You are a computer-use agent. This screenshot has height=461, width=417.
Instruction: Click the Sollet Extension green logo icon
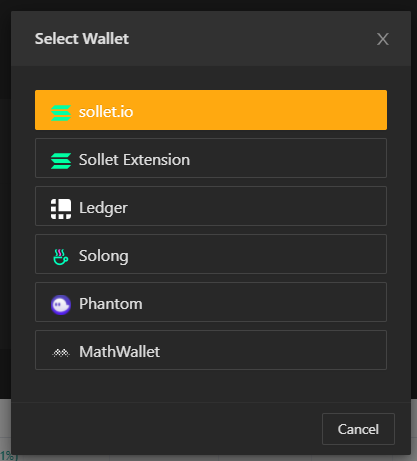tap(61, 161)
